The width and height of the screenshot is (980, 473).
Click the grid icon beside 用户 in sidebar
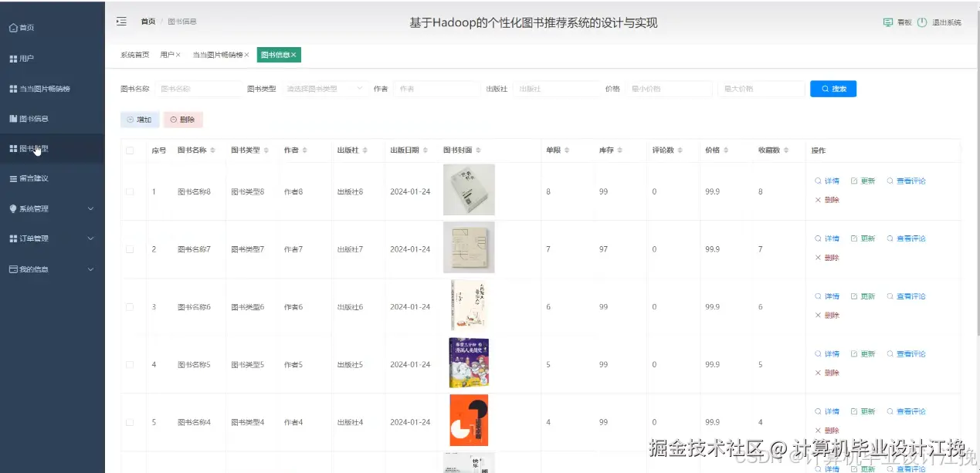(x=13, y=59)
